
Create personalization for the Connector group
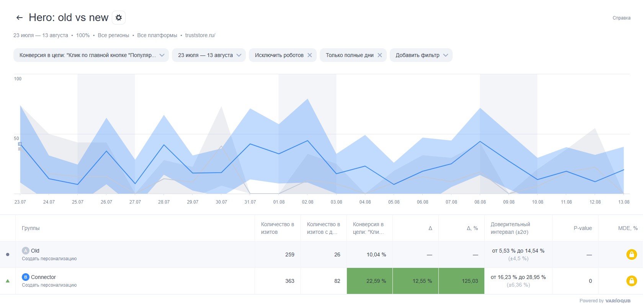(49, 285)
